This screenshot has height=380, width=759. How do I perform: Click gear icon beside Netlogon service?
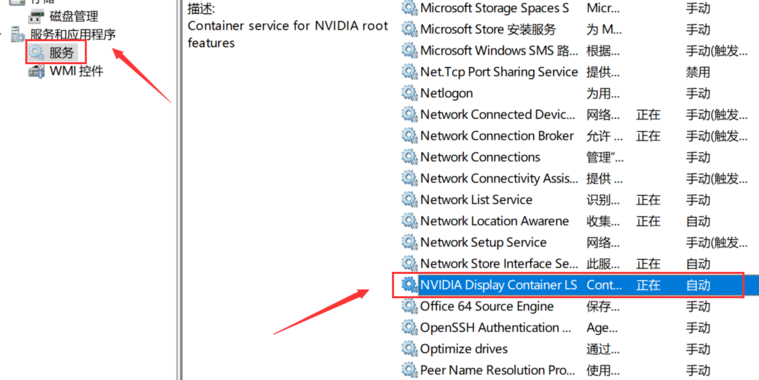coord(410,93)
